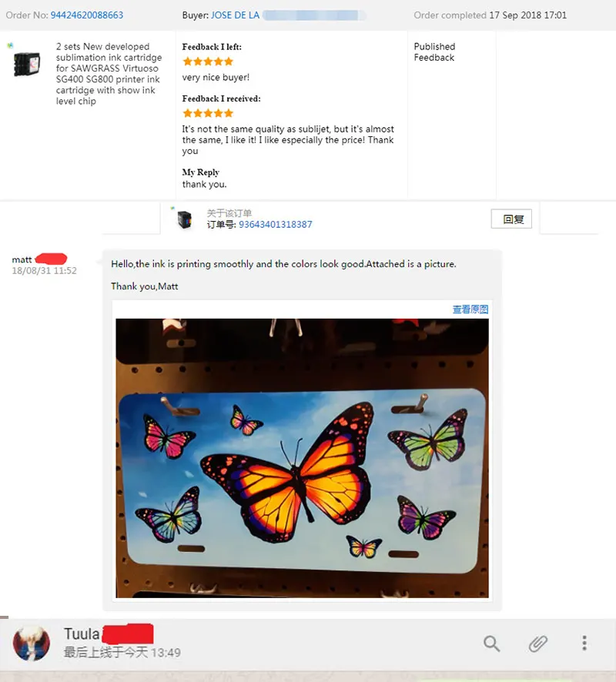Click the small cartridge icon beside order 93643401318387
The height and width of the screenshot is (682, 616).
(x=185, y=219)
